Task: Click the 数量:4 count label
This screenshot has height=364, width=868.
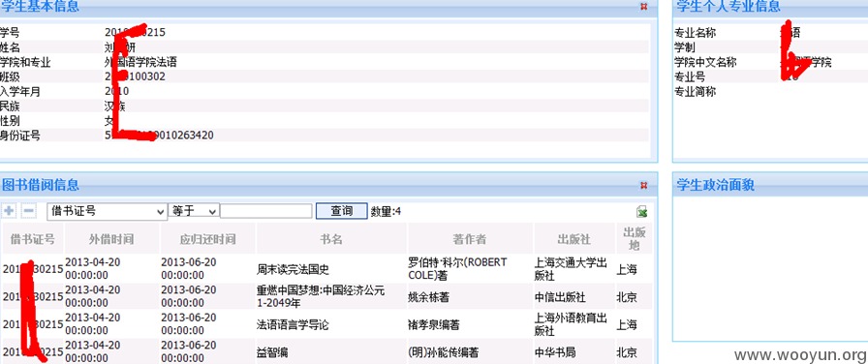Action: 386,211
